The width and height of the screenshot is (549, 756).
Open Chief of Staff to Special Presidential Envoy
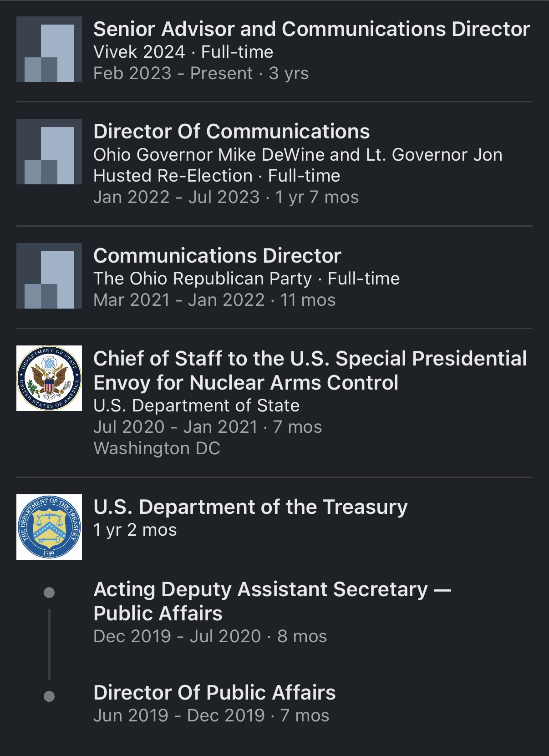coord(310,370)
